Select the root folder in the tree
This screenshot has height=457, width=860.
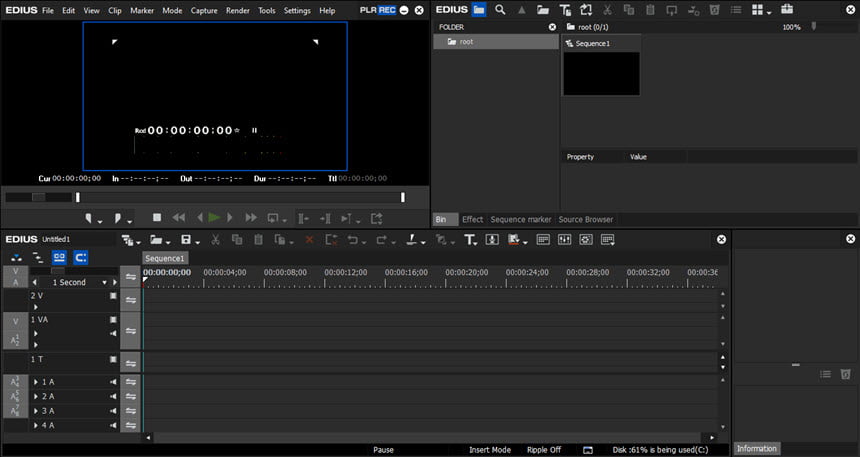[495, 42]
